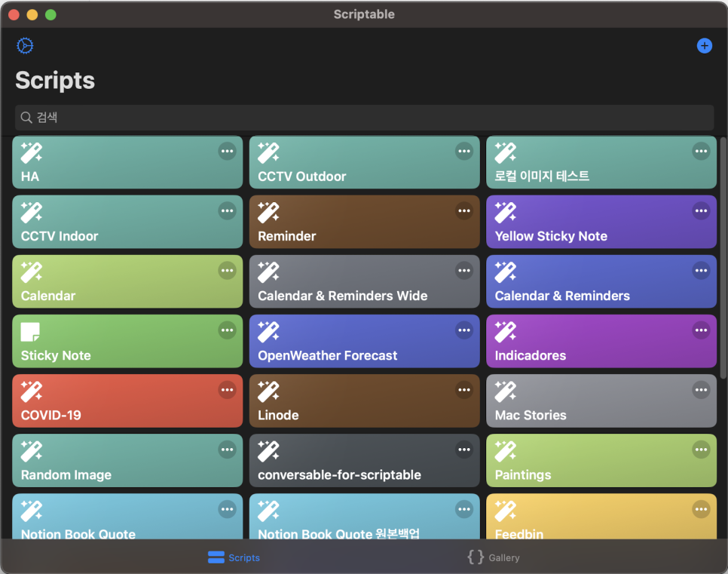Screen dimensions: 728x574
Task: Show options menu for Reminder script
Action: click(464, 211)
